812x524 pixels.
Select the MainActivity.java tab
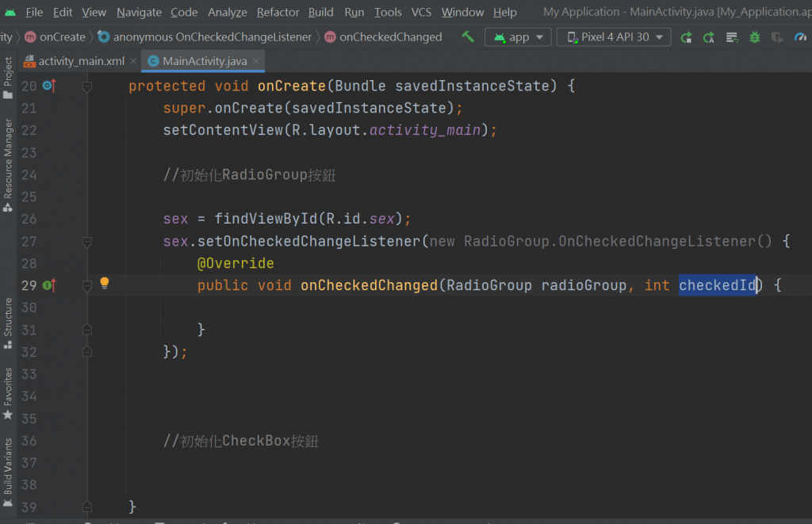pyautogui.click(x=205, y=61)
